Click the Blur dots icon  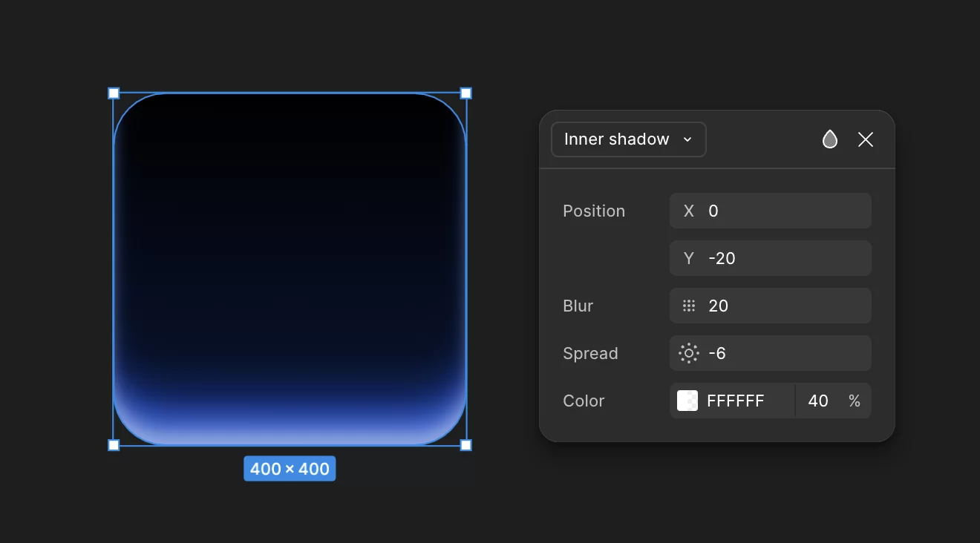pos(689,306)
